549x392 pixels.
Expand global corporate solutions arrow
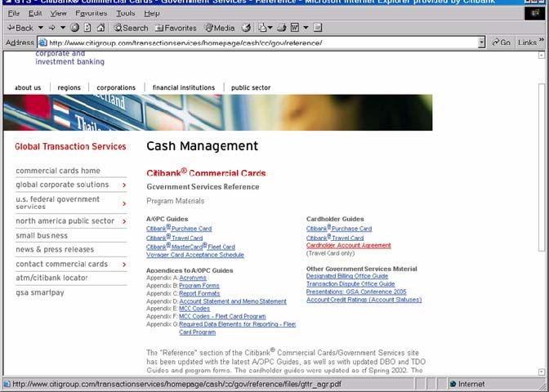[x=124, y=185]
